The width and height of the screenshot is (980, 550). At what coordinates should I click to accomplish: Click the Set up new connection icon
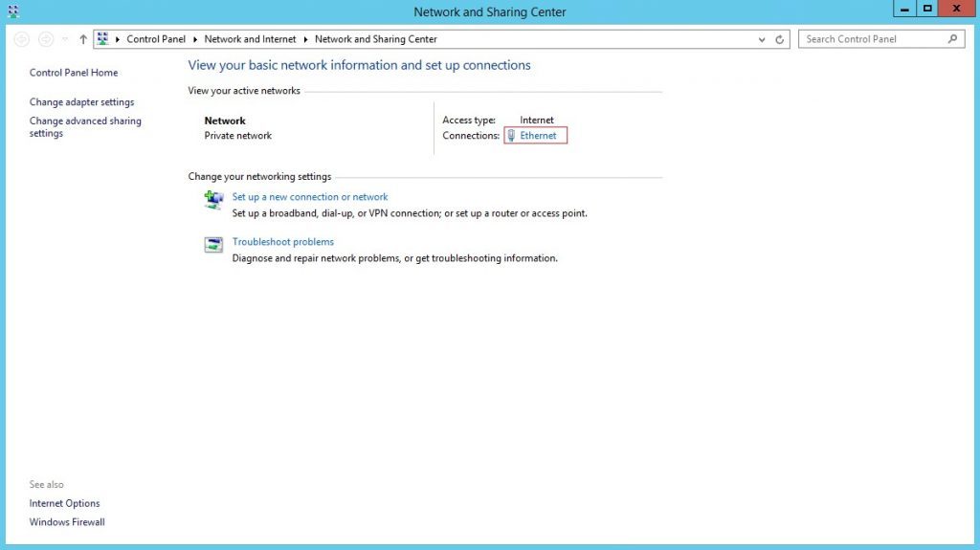tap(213, 199)
